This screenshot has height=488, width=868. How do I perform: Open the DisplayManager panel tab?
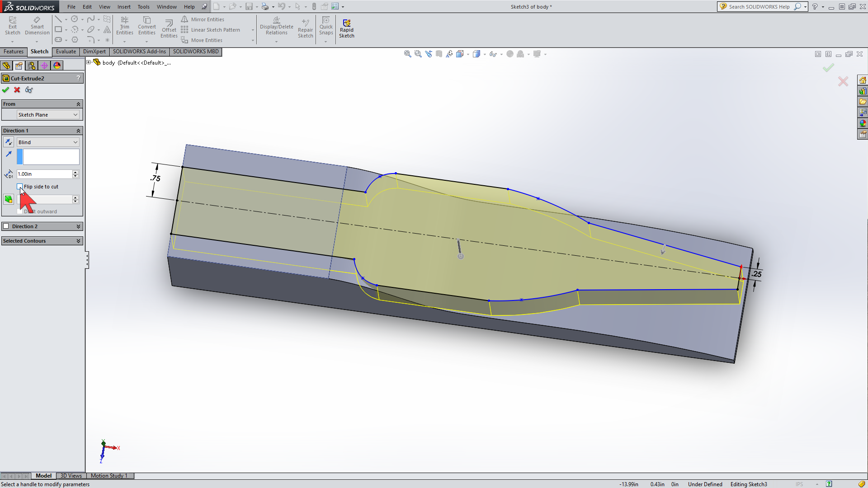(57, 66)
